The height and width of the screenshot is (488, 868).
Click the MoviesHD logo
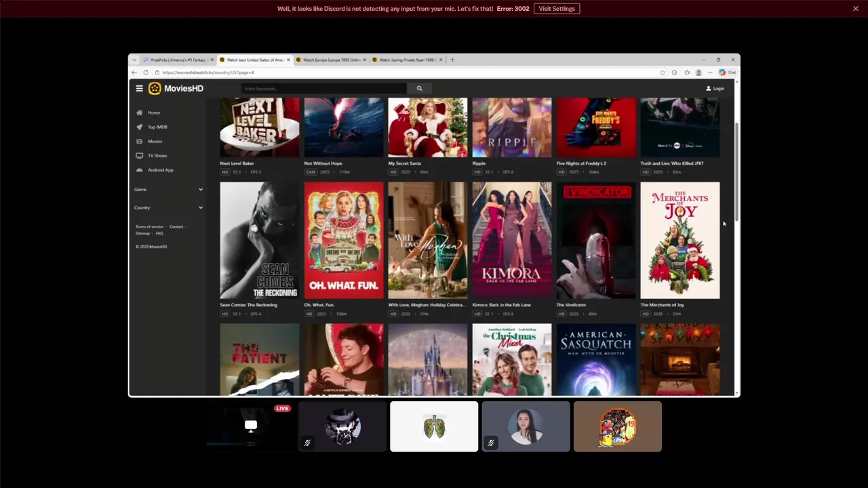pos(176,88)
